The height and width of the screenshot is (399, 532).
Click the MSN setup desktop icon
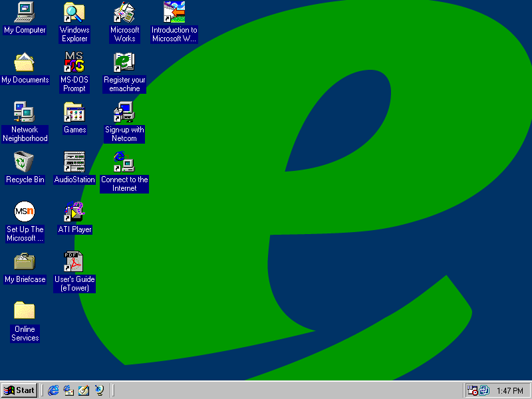click(25, 211)
